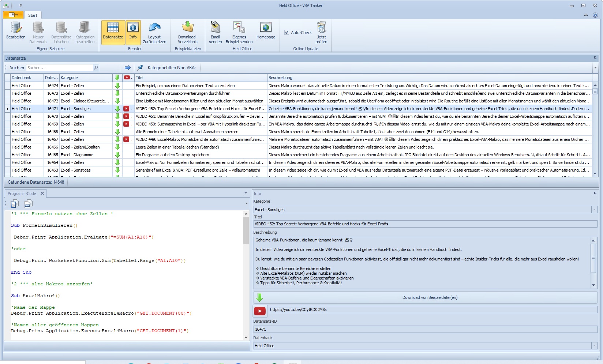
Task: Open the Datenbank dropdown at bottom
Action: (x=594, y=346)
